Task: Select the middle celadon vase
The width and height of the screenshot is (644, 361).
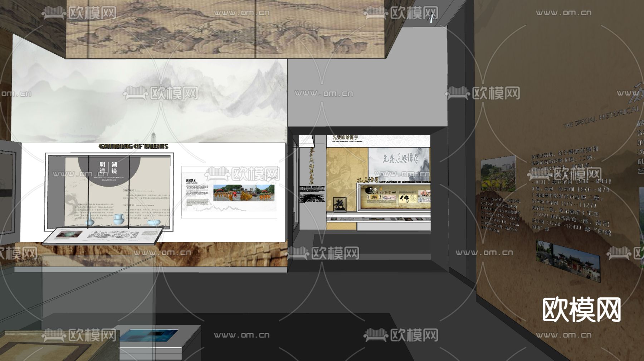Action: [118, 219]
